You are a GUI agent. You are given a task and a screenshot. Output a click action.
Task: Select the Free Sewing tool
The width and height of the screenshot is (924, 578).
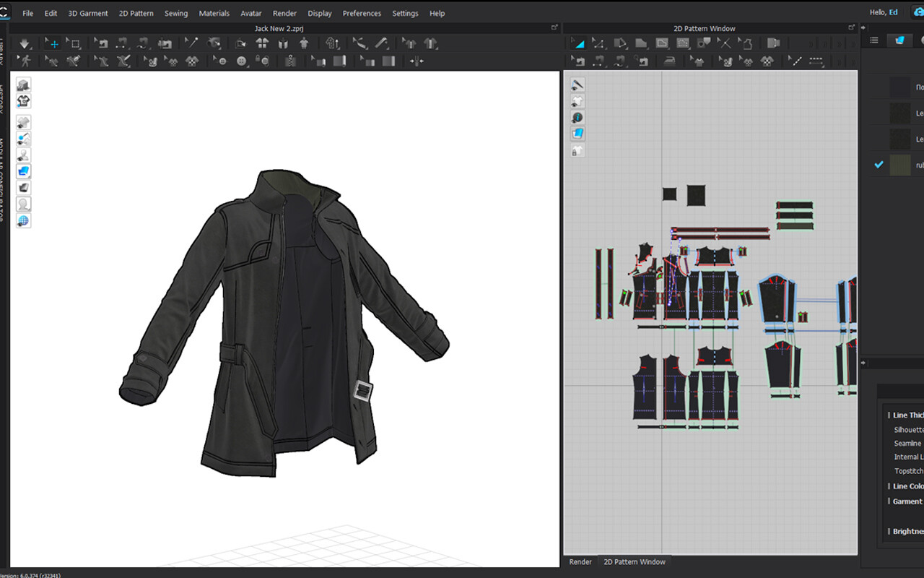619,61
